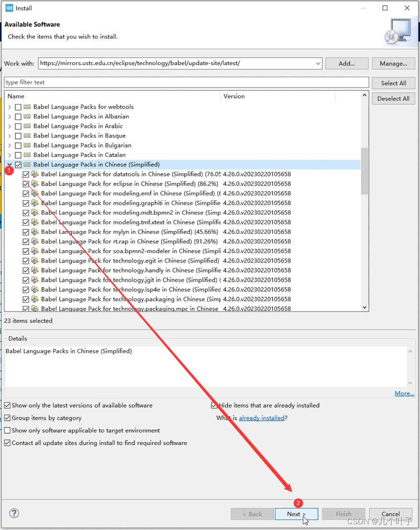Focus the type filter text field
Image resolution: width=420 pixels, height=530 pixels.
pyautogui.click(x=186, y=82)
